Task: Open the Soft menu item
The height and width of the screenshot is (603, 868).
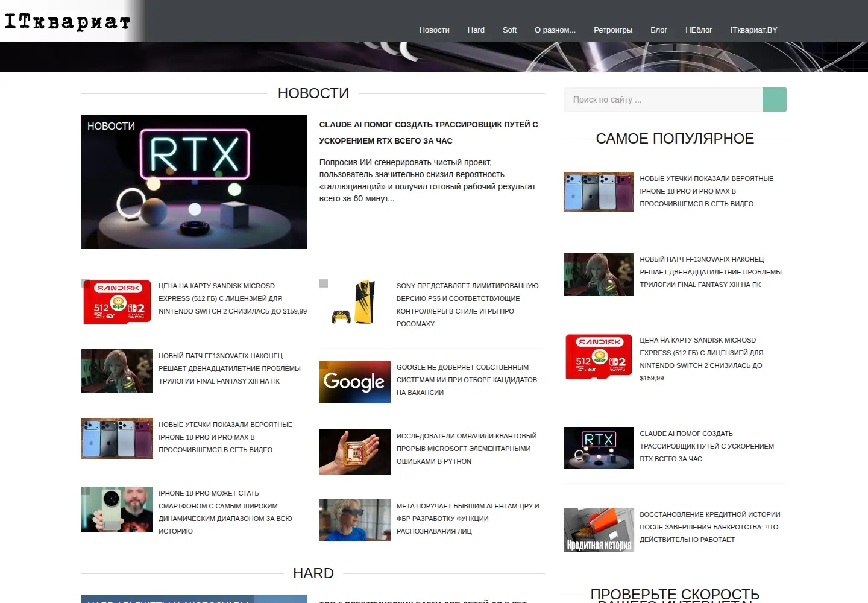Action: point(509,30)
